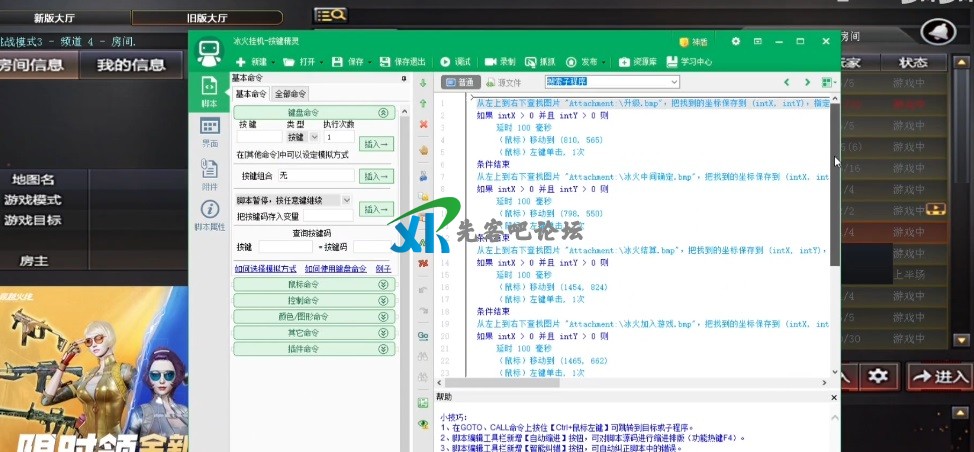974x452 pixels.
Task: Click the red X delete icon
Action: 423,124
